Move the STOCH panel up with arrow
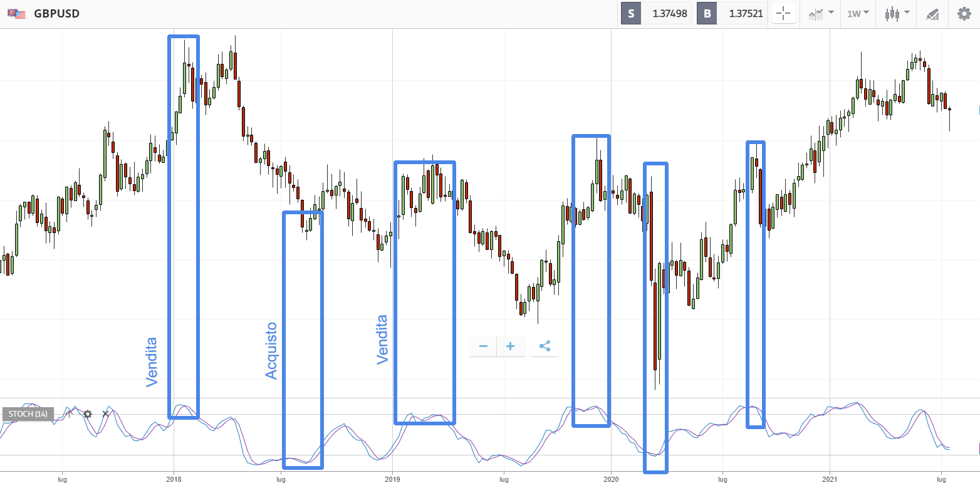The height and width of the screenshot is (483, 980). pyautogui.click(x=70, y=413)
